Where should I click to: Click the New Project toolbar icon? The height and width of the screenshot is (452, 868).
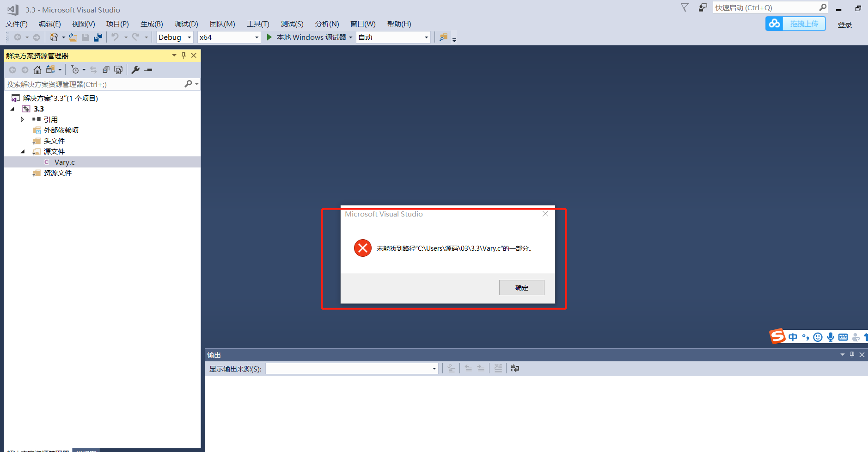tap(54, 37)
